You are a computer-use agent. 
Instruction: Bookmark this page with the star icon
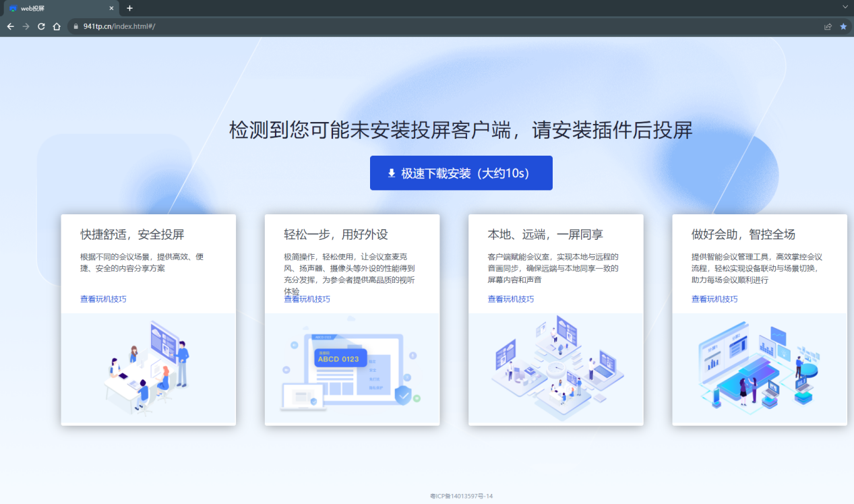(x=843, y=26)
